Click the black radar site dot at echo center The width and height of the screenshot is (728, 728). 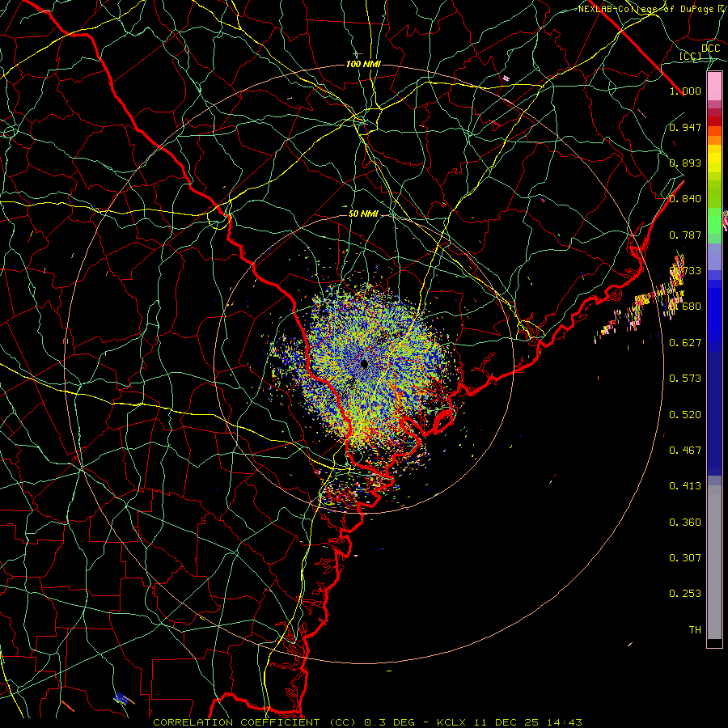click(365, 363)
